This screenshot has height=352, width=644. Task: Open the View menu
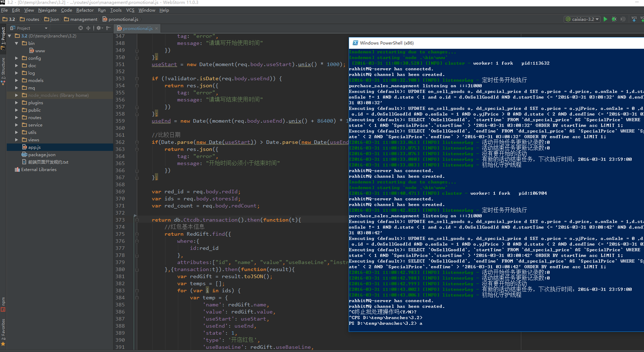(x=29, y=10)
